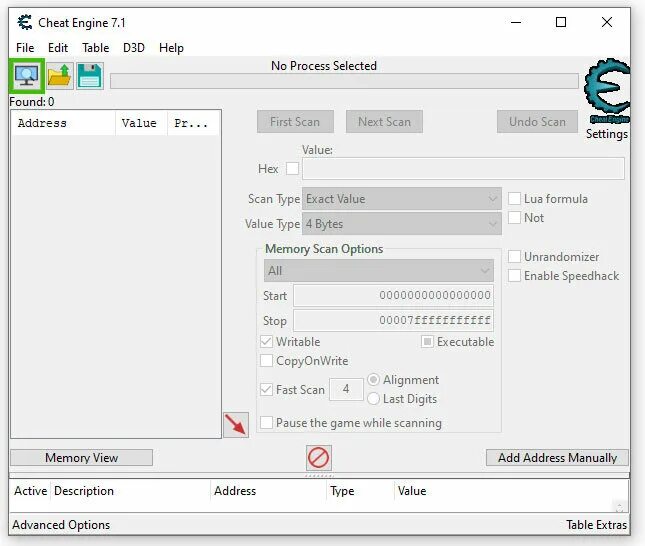This screenshot has width=645, height=546.
Task: Open Advanced Options
Action: coord(61,525)
